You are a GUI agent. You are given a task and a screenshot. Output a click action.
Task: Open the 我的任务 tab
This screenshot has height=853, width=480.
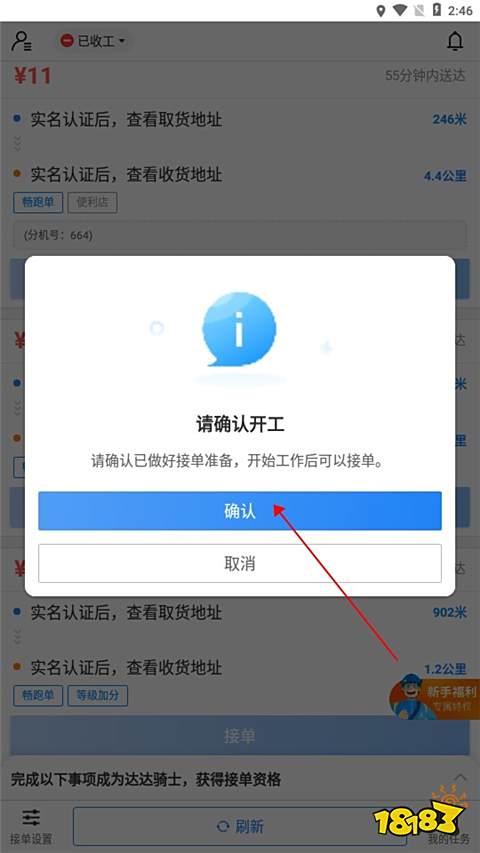pyautogui.click(x=447, y=838)
